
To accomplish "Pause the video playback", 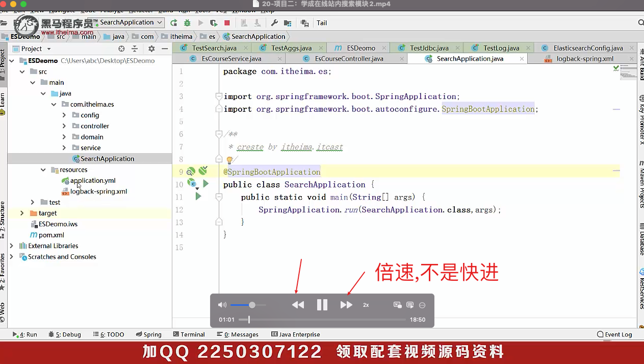I will pos(322,305).
